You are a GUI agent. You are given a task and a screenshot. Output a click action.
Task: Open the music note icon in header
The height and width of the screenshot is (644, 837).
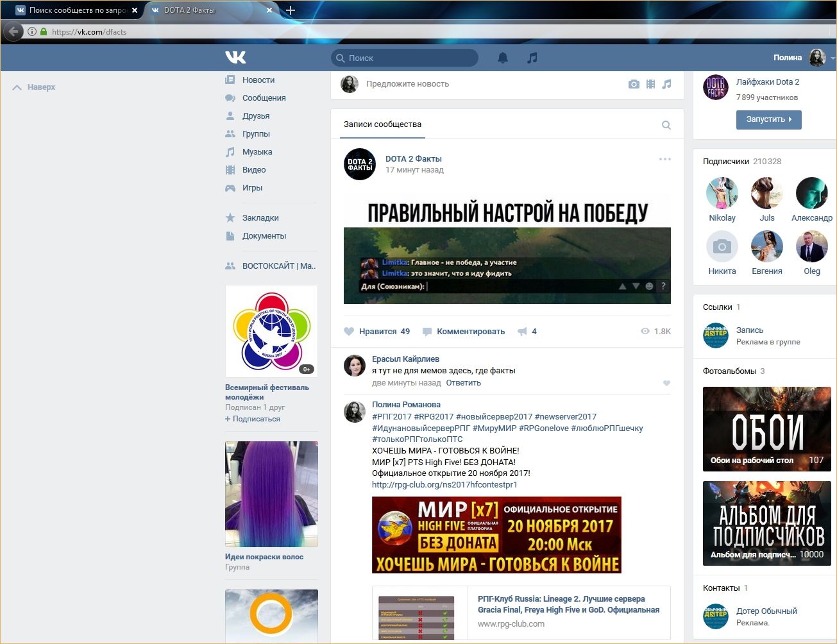[x=532, y=58]
